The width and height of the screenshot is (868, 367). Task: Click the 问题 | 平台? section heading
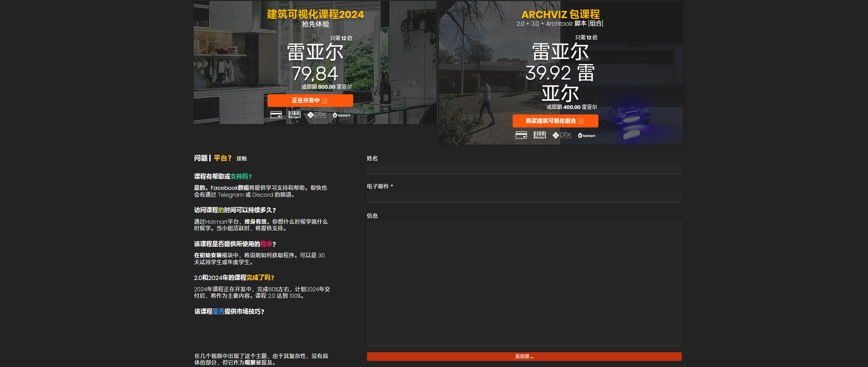tap(213, 158)
